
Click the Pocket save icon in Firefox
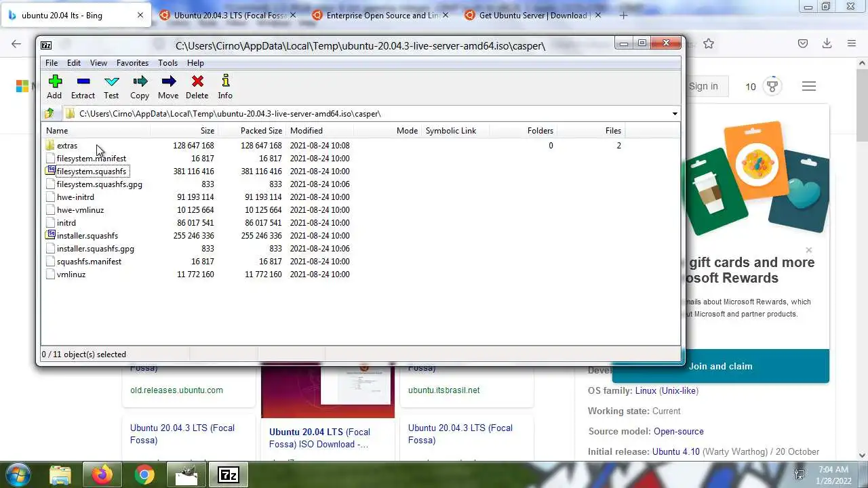click(803, 43)
